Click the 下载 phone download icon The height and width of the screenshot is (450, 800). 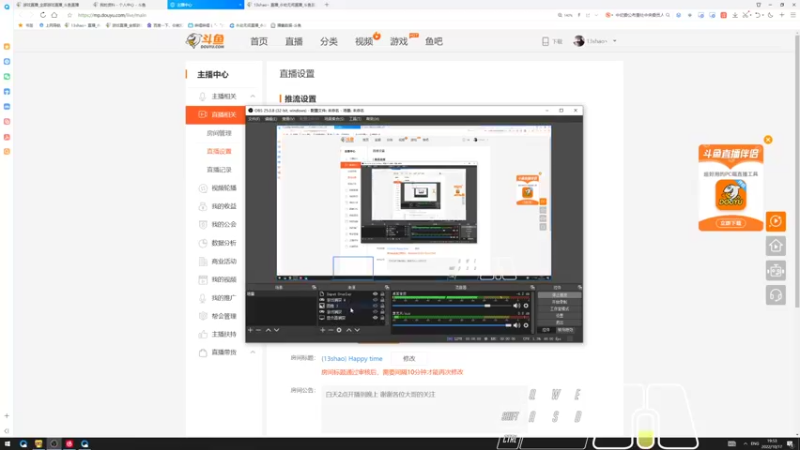(x=545, y=41)
